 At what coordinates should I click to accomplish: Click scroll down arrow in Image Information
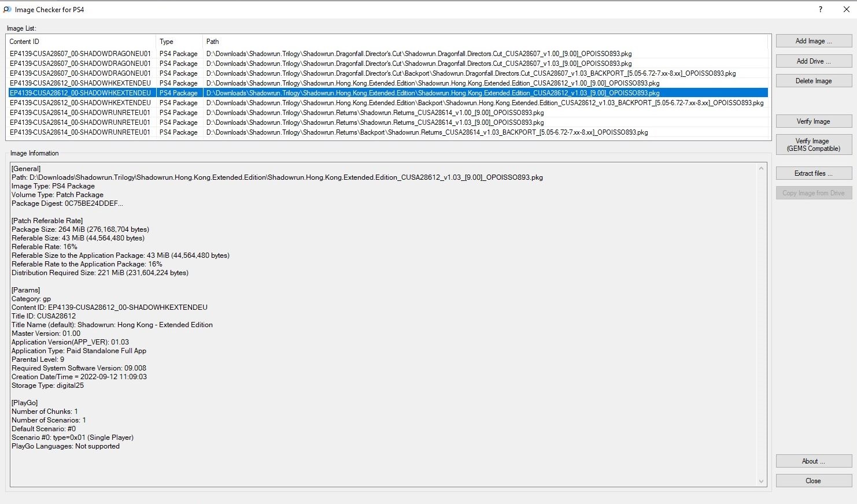tap(761, 481)
